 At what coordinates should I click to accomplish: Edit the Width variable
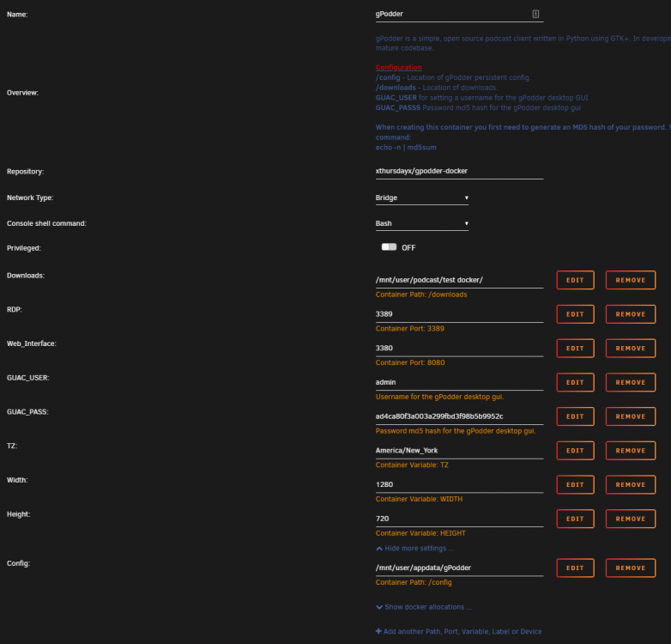tap(575, 484)
